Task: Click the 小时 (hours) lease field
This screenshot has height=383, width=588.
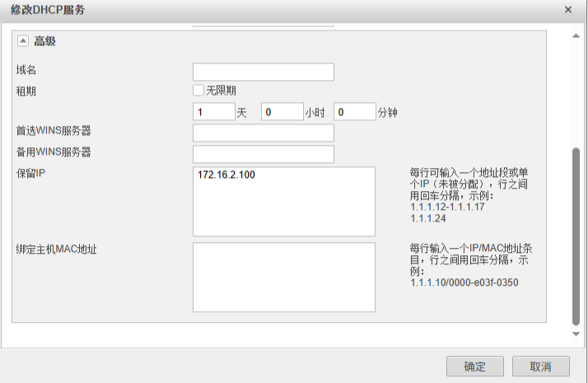Action: pos(282,112)
